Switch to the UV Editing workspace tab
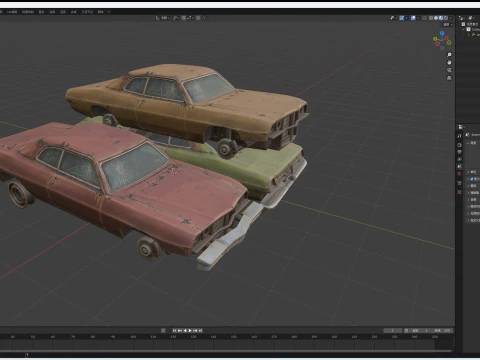 click(x=12, y=12)
